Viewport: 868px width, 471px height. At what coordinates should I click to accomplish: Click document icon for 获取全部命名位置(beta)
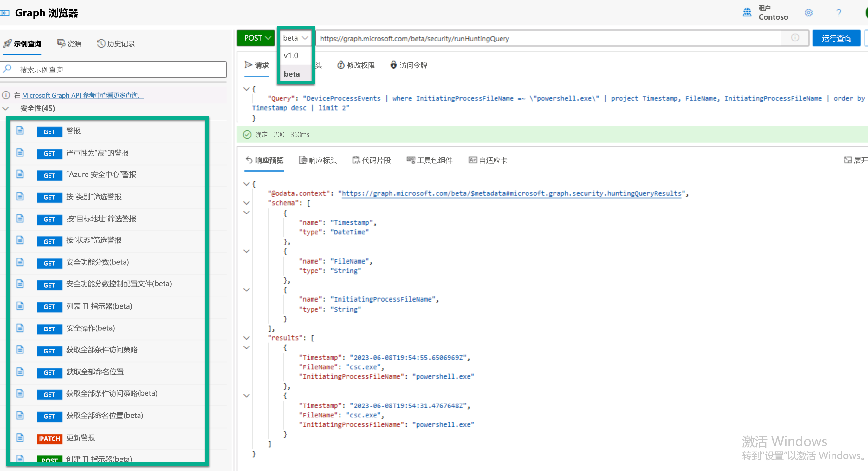[20, 415]
